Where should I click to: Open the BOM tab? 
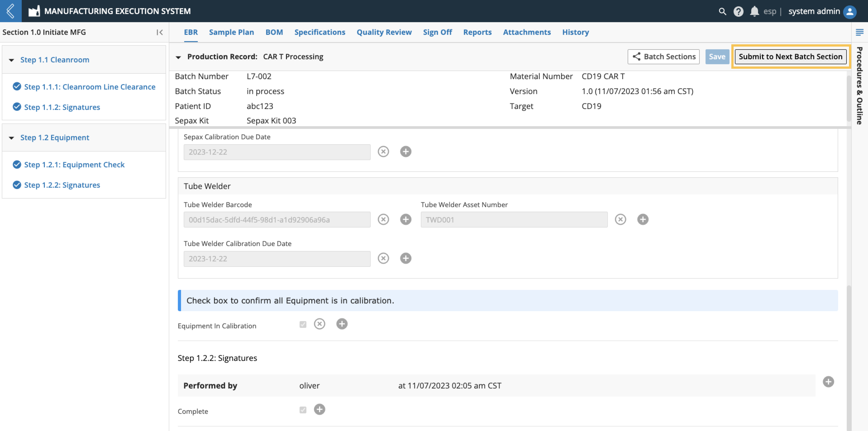coord(274,32)
